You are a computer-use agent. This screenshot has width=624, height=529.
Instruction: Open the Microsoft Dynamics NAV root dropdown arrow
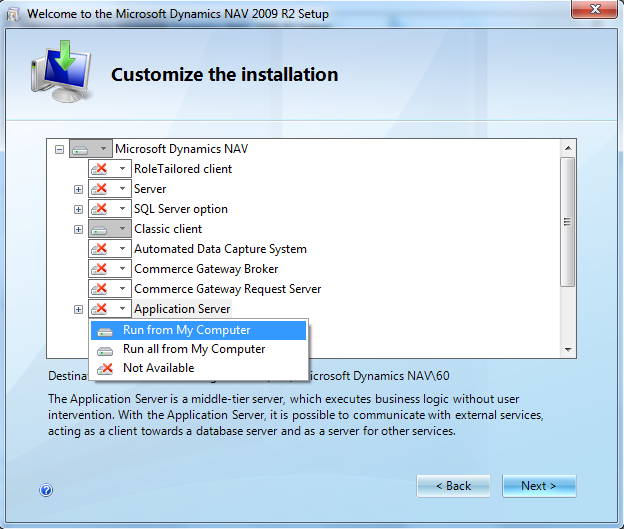103,149
